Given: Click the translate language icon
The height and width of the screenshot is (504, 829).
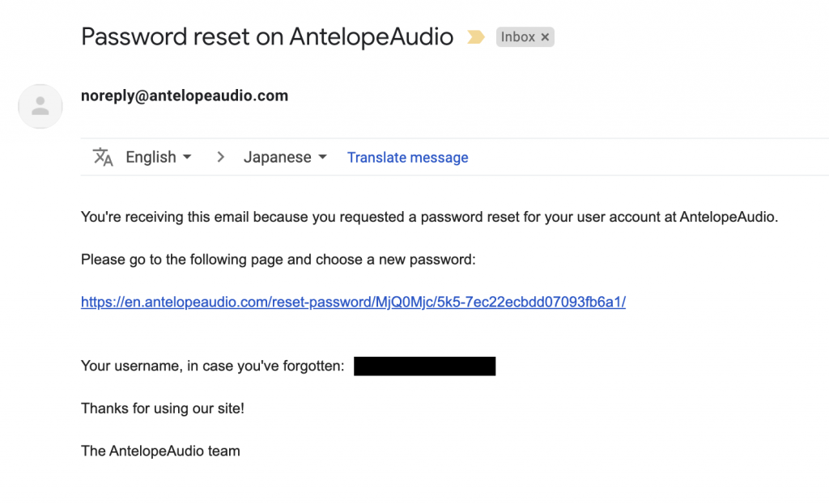Looking at the screenshot, I should (103, 157).
